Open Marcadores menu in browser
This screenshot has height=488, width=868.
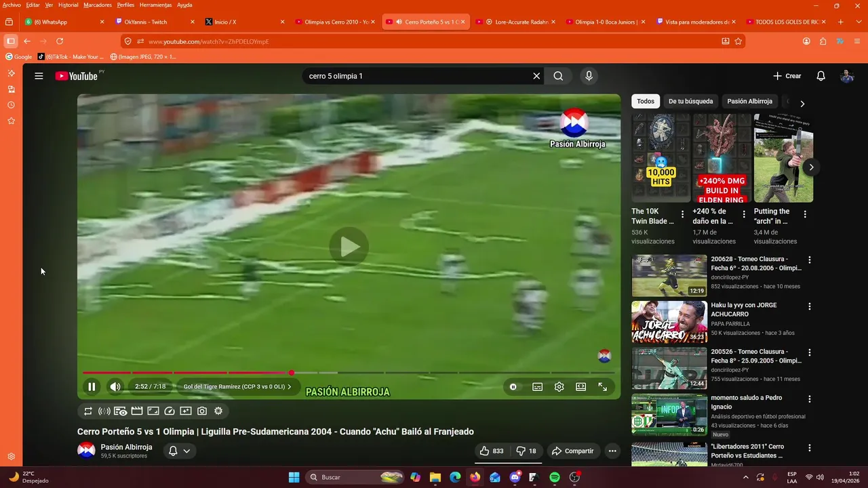point(98,5)
